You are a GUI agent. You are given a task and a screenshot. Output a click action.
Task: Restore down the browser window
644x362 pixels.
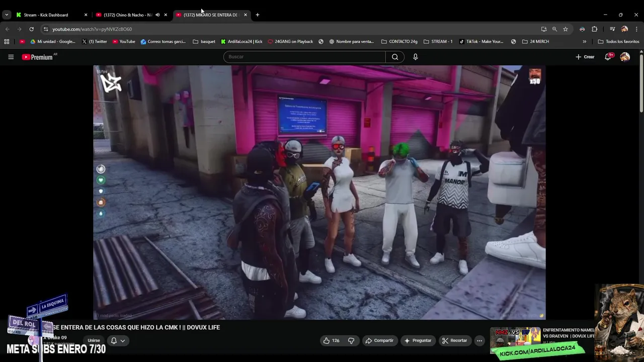[x=620, y=15]
